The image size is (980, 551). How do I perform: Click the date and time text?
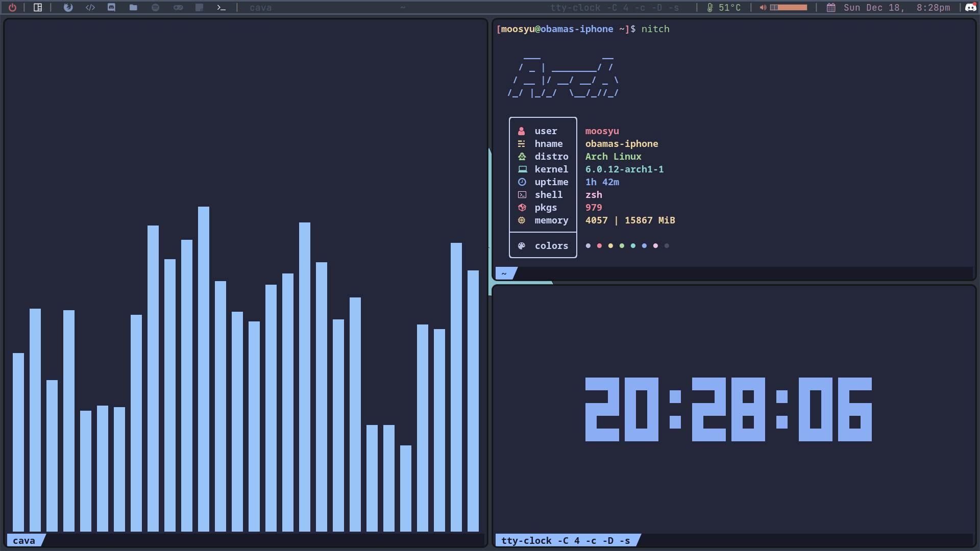tap(896, 8)
